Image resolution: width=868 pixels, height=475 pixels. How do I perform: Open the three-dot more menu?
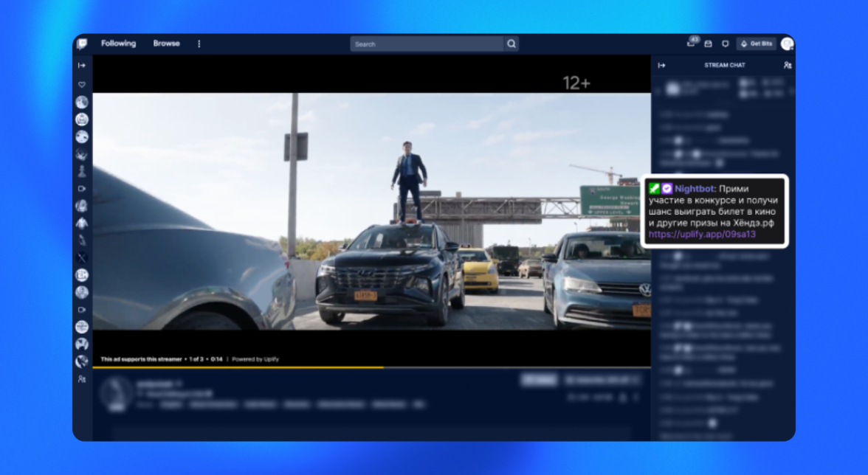[199, 44]
